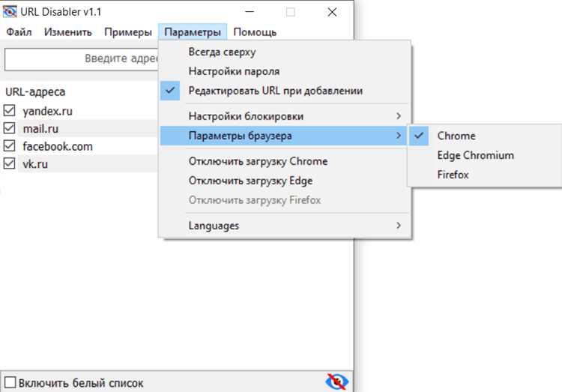Expand 'Настройки блокировки' submenu
This screenshot has height=392, width=562.
(285, 116)
